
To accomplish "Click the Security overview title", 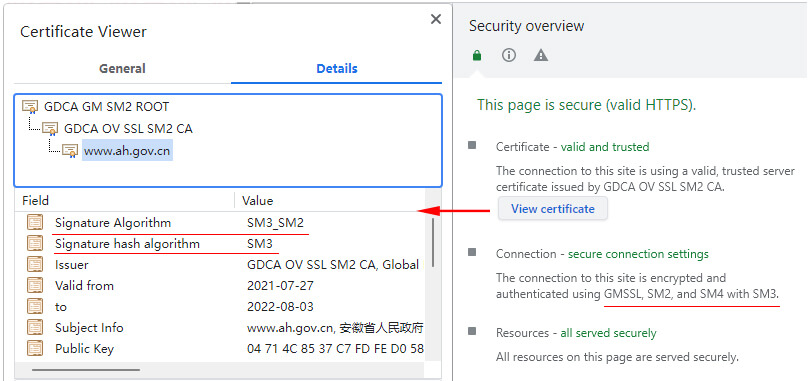I will [x=527, y=26].
